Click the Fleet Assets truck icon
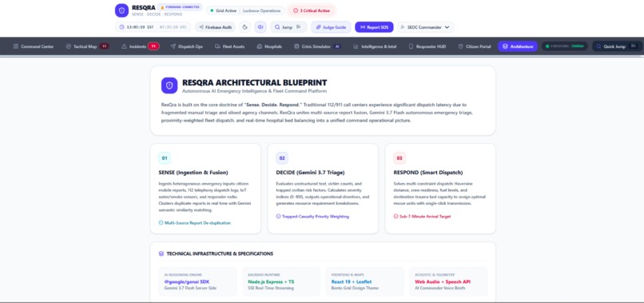This screenshot has height=303, width=644. 217,46
